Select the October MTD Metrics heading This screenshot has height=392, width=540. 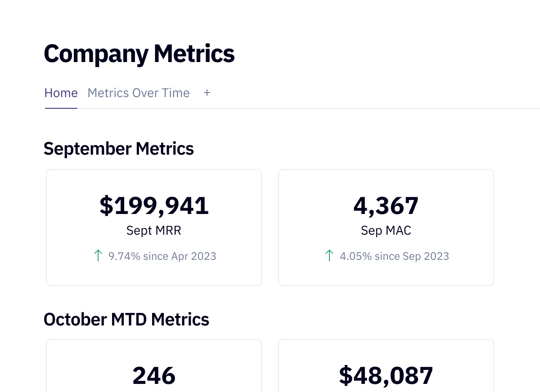coord(126,319)
